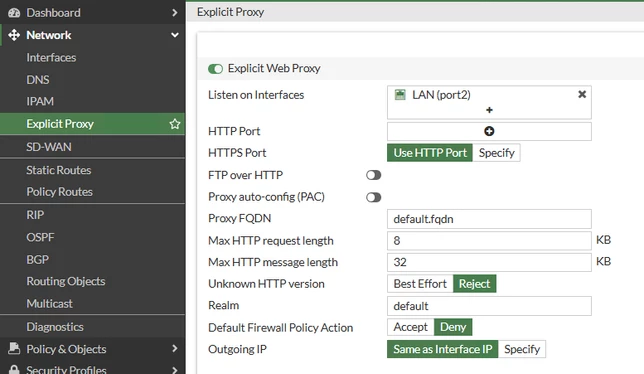Set Default Firewall Policy Action to Deny

tap(453, 327)
